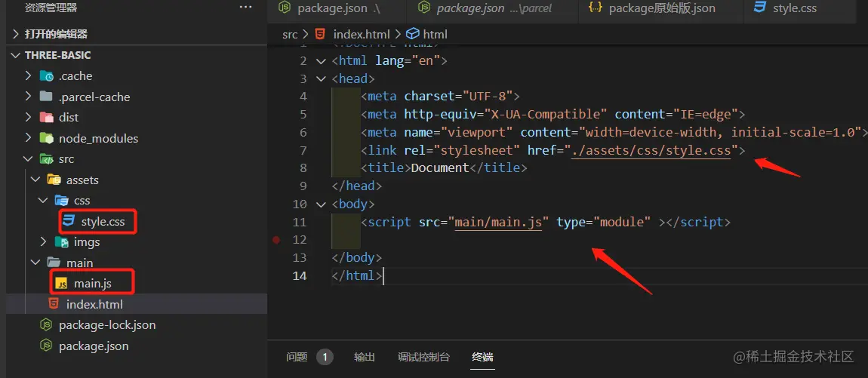Click the src folder icon

(x=47, y=159)
